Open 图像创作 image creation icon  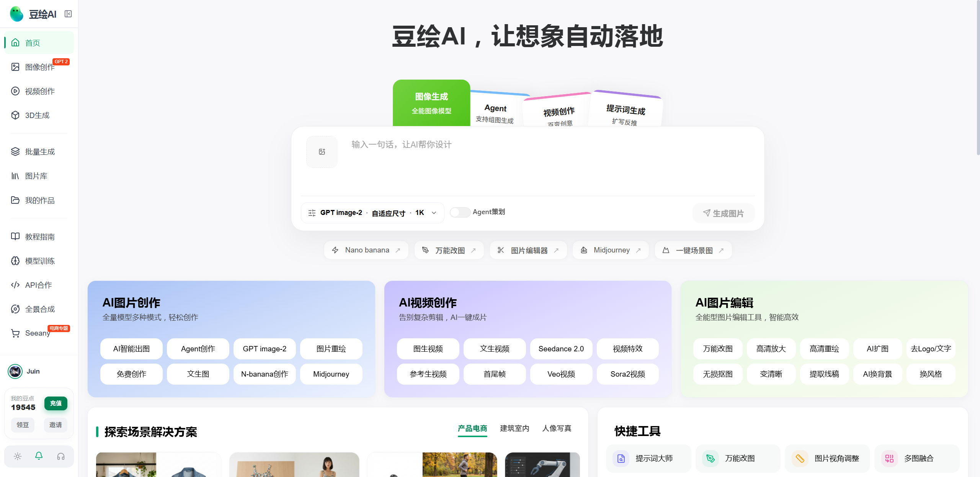click(15, 67)
